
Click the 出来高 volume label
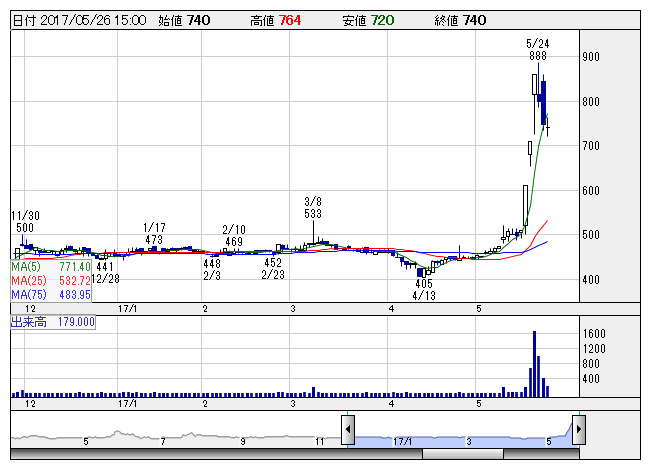(24, 322)
